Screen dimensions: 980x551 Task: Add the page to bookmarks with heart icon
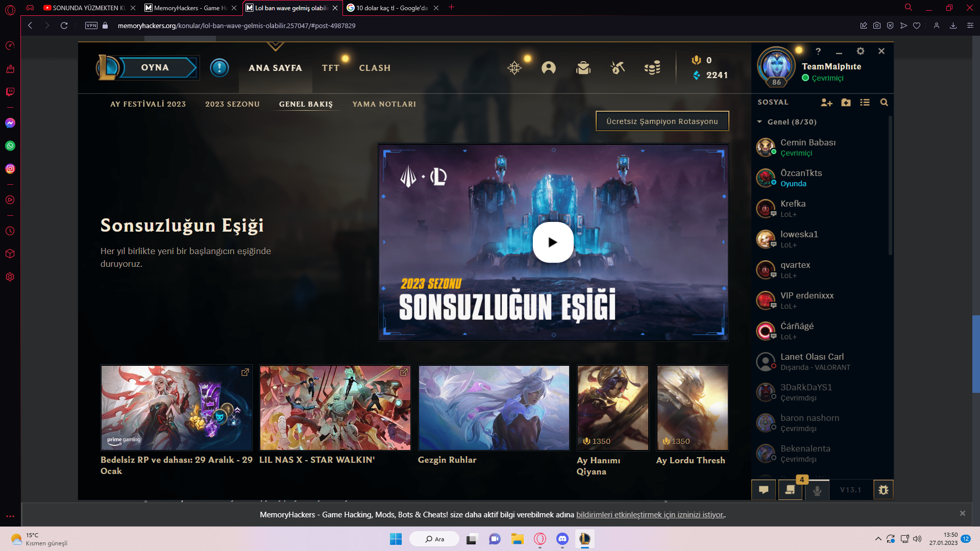tap(917, 26)
